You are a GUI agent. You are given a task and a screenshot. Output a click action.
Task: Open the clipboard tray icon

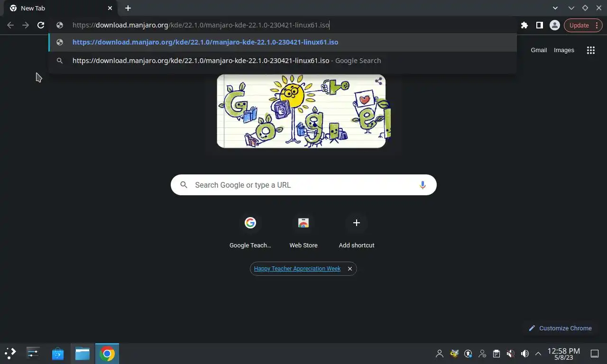(497, 354)
